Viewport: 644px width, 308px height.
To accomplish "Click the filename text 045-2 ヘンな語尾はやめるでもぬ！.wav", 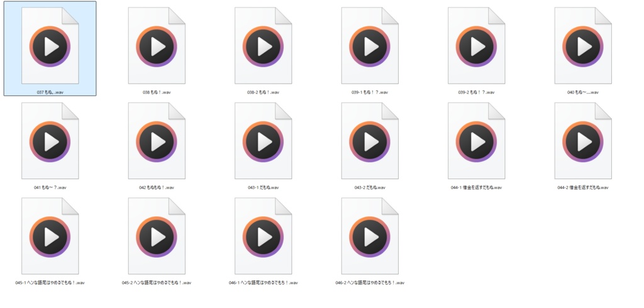I will click(x=157, y=282).
